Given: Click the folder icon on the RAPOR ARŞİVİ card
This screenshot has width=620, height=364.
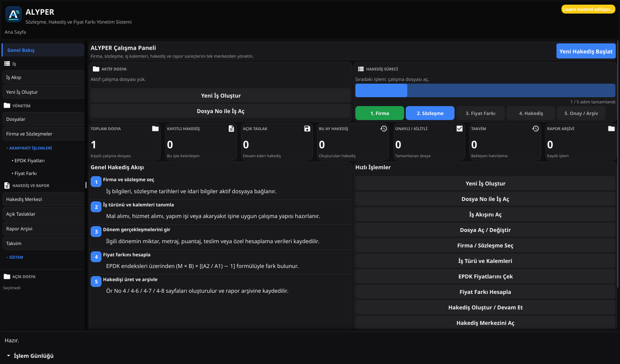Looking at the screenshot, I should [611, 129].
